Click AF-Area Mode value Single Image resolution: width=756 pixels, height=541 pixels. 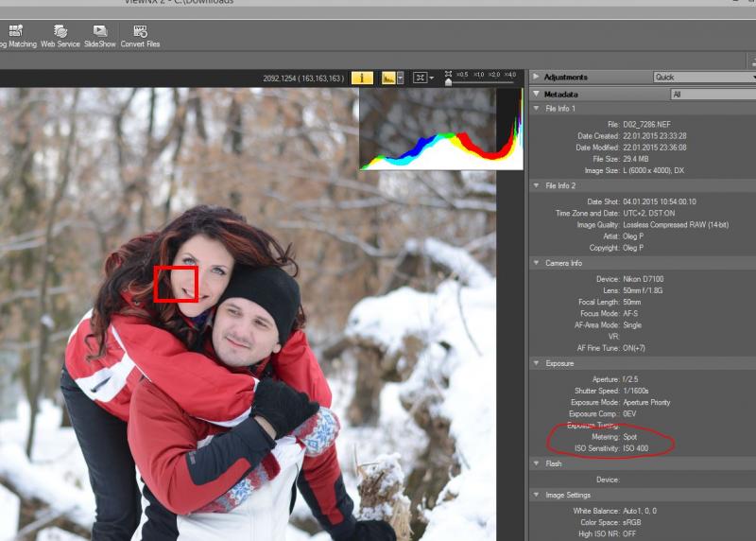(632, 325)
